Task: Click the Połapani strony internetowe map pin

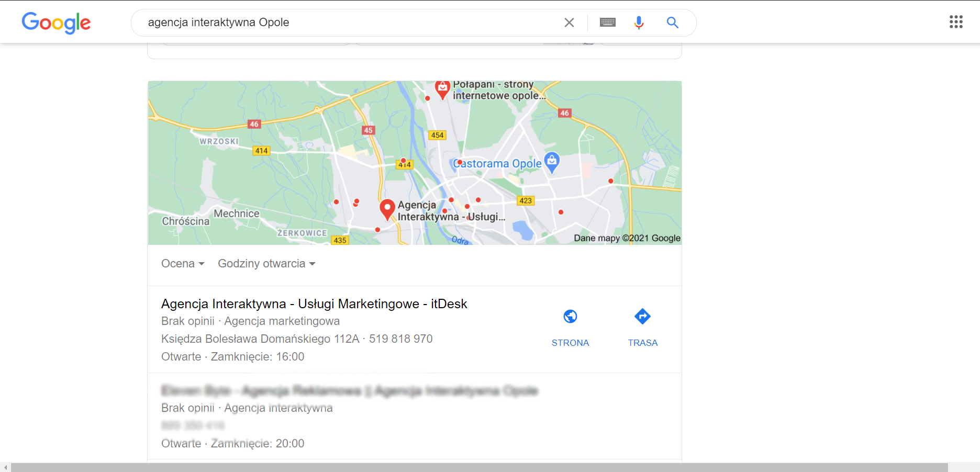Action: coord(442,89)
